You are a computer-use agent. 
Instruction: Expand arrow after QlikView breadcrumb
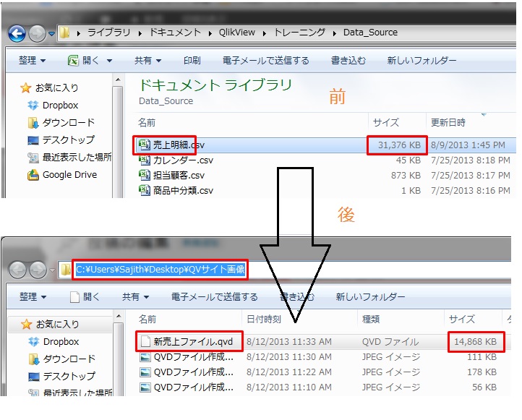(265, 33)
